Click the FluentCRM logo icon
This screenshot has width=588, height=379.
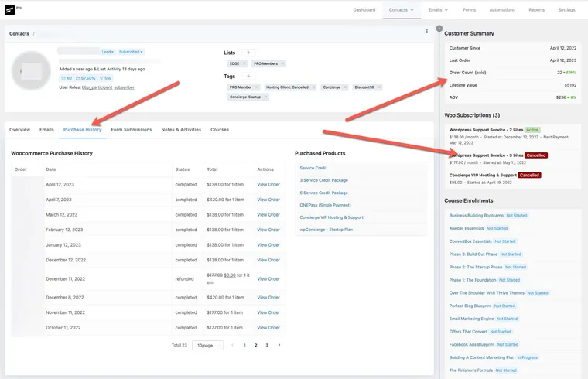pos(10,10)
